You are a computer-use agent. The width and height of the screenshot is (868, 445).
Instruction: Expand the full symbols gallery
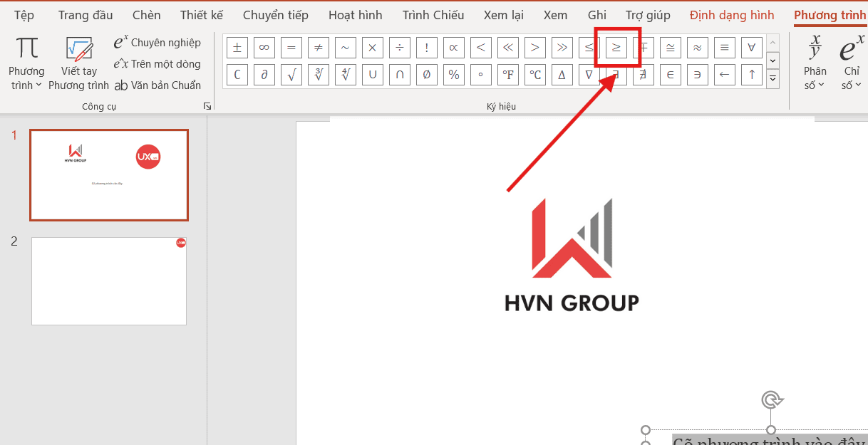pyautogui.click(x=773, y=78)
